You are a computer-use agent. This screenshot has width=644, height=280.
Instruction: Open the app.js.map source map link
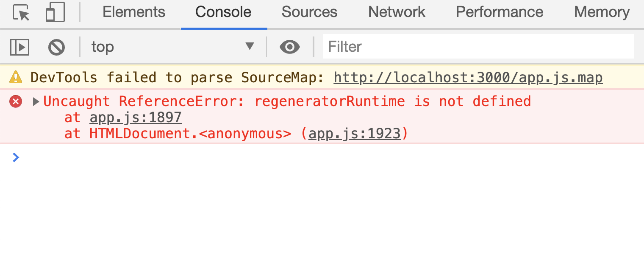[x=468, y=78]
